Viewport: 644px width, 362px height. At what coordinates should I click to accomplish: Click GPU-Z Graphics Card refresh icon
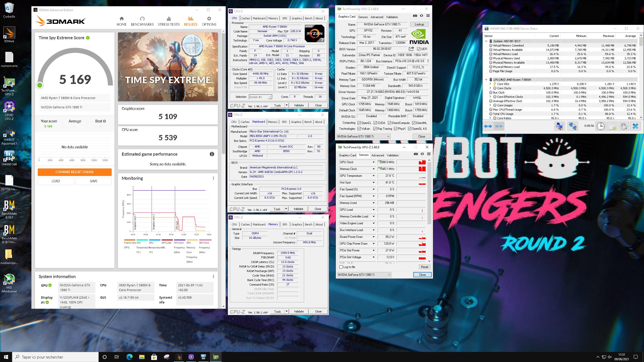click(421, 16)
